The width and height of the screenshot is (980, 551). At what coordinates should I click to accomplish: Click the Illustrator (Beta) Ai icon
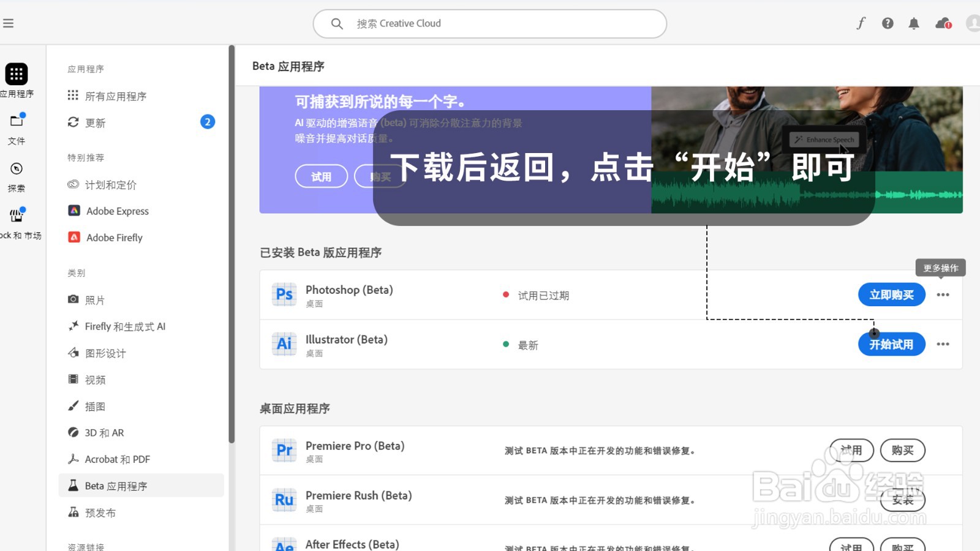(x=284, y=343)
